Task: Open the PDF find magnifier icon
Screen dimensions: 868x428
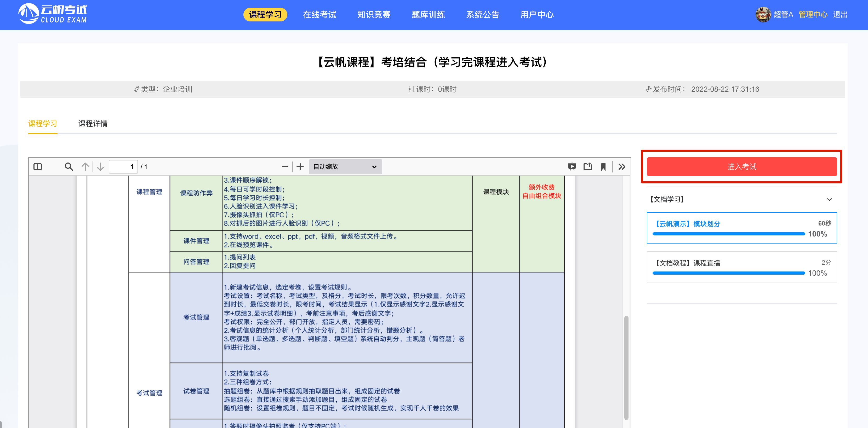Action: point(69,167)
